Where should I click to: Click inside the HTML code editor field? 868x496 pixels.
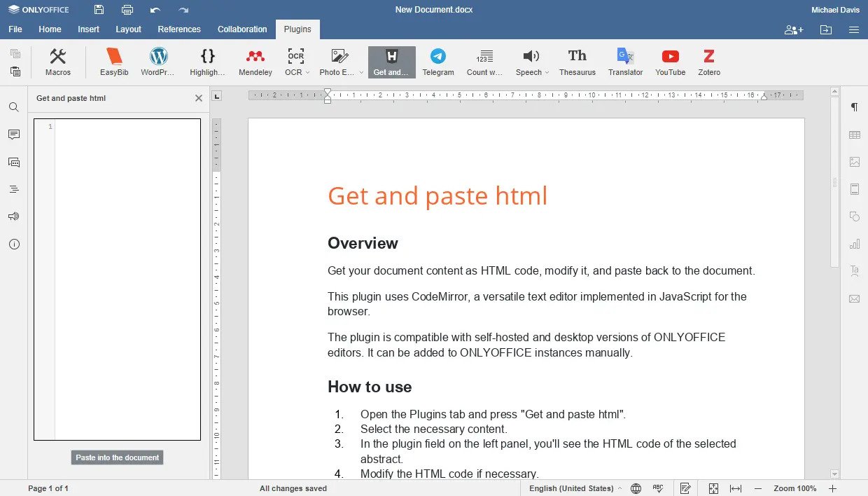pos(118,280)
